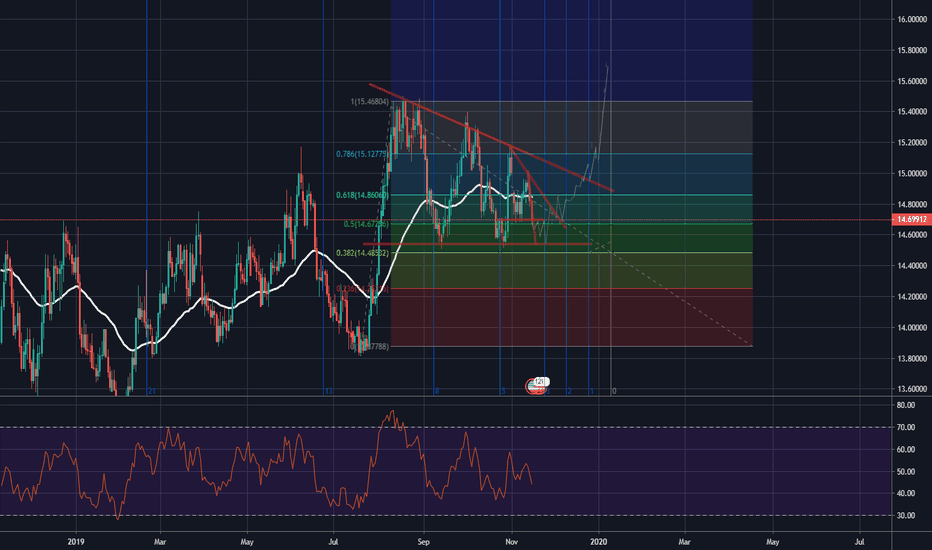
Task: Click the 16.00000 price axis label
Action: tap(908, 19)
